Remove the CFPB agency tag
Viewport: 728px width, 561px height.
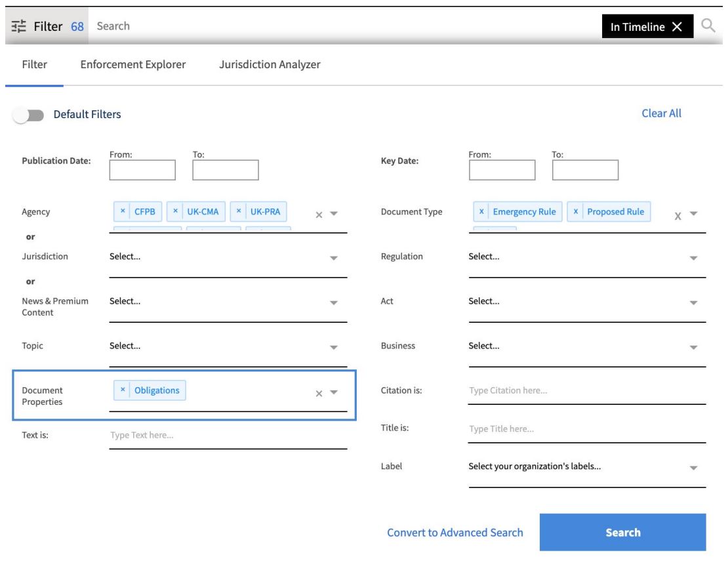[x=123, y=211]
